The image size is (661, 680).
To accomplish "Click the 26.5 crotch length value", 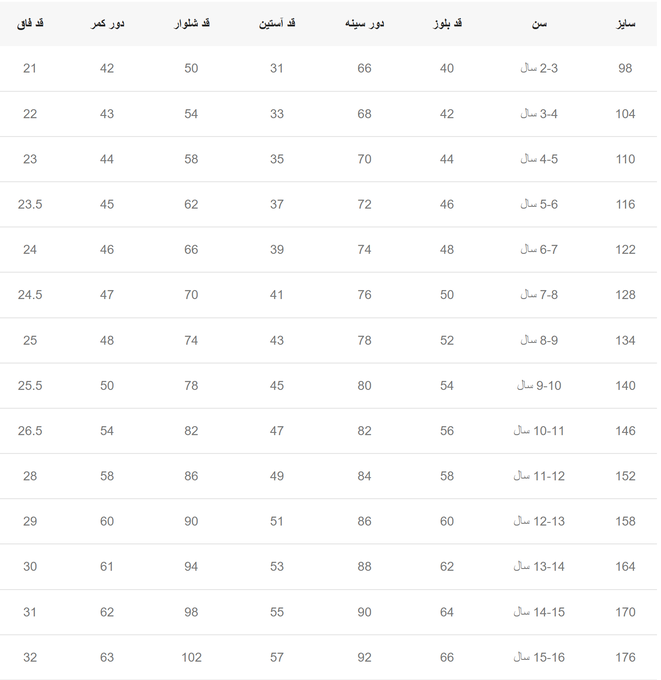I will click(30, 431).
